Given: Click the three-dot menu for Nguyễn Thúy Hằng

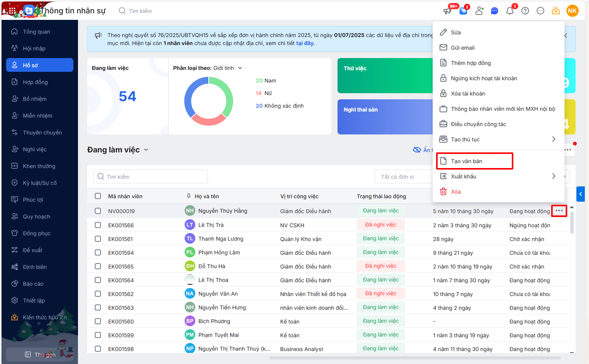Looking at the screenshot, I should 559,211.
